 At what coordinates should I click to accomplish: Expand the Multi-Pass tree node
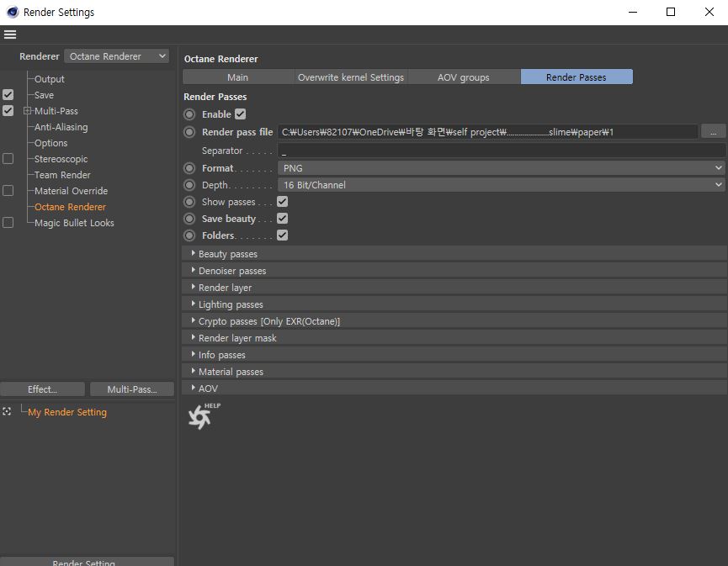tap(28, 111)
